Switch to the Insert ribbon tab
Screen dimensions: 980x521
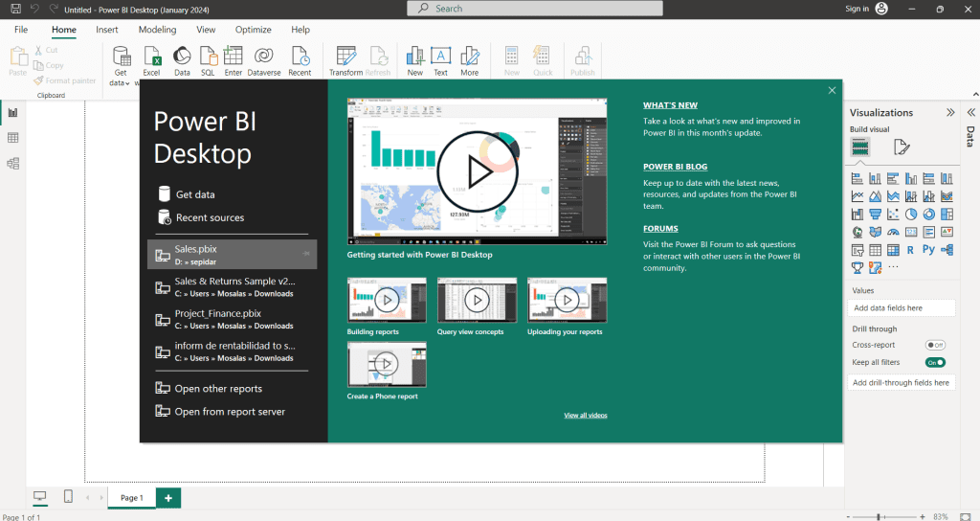point(107,30)
